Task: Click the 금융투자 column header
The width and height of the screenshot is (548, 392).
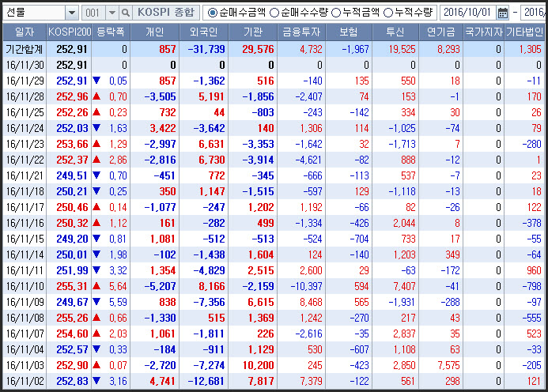Action: (x=301, y=32)
